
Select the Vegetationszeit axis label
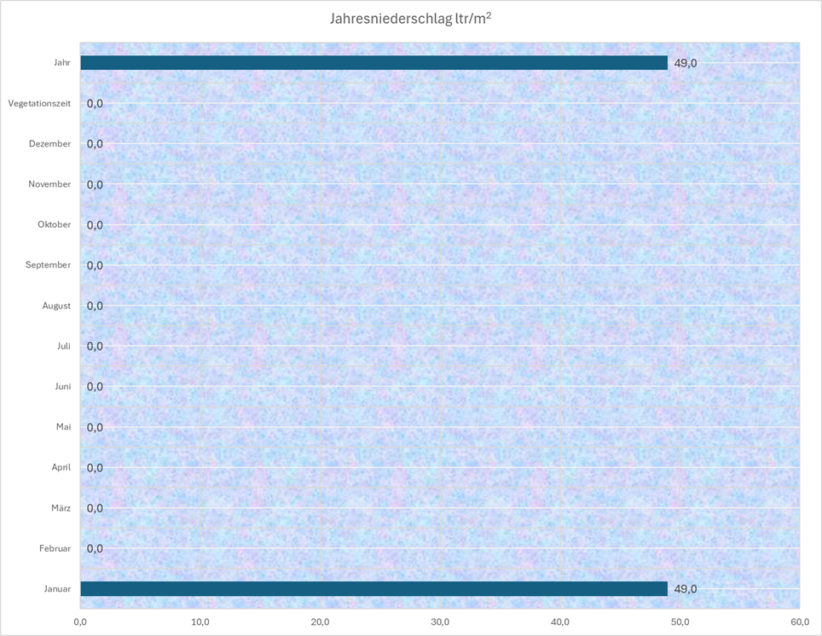tap(39, 104)
